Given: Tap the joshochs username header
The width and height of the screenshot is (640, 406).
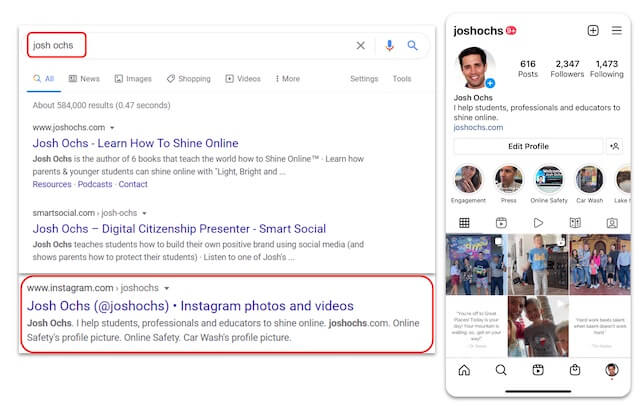Looking at the screenshot, I should [x=478, y=31].
